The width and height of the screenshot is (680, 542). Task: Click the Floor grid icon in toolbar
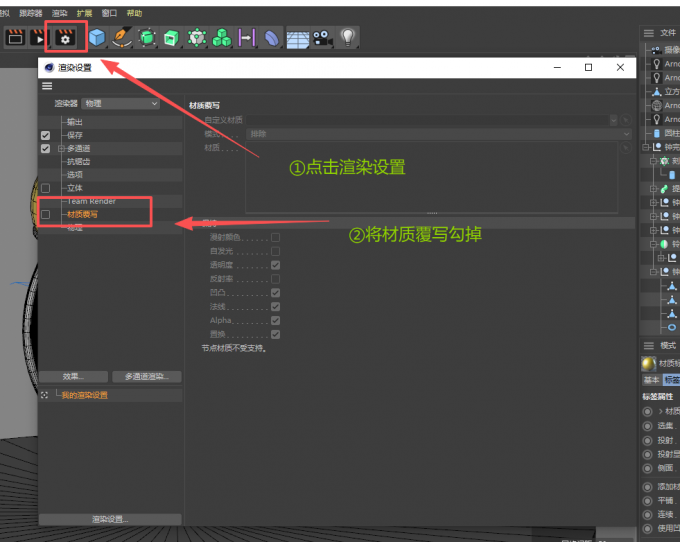click(298, 38)
